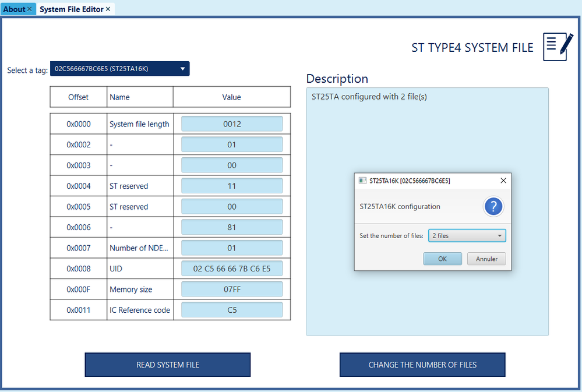582x392 pixels.
Task: Click ST reserved name at offset 0x0005
Action: coord(140,207)
